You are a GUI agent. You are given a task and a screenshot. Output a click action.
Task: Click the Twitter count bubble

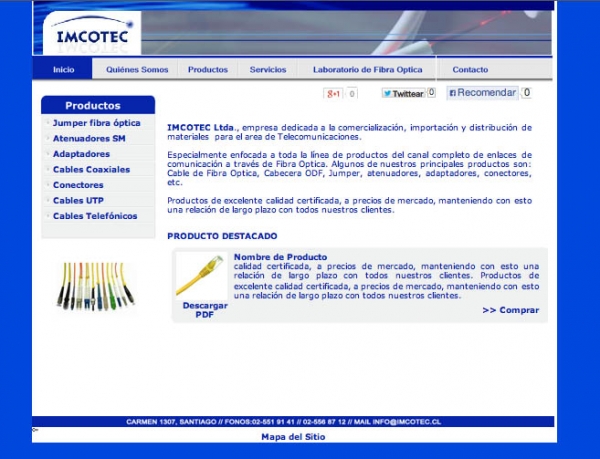click(431, 93)
